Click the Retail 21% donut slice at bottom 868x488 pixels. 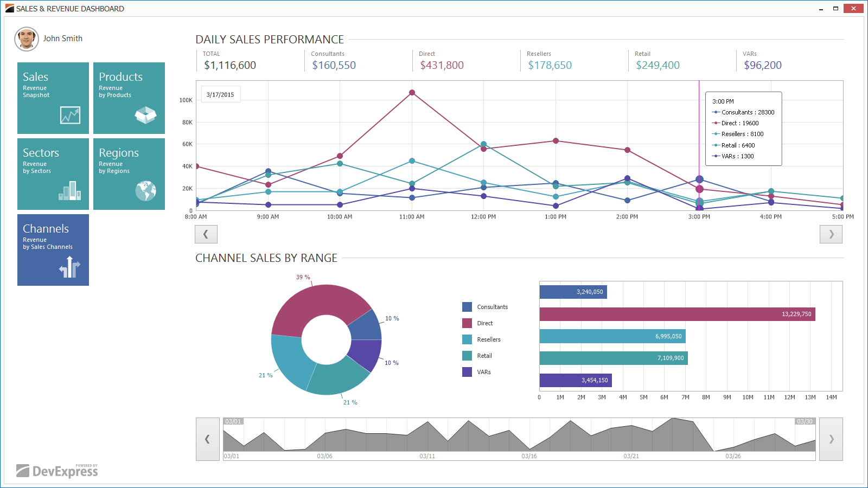click(339, 377)
